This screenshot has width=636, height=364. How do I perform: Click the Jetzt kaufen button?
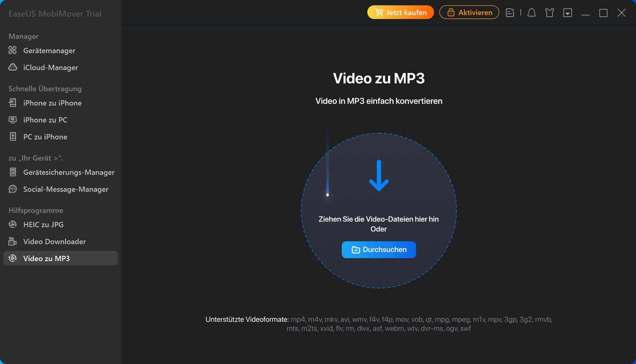pos(400,12)
